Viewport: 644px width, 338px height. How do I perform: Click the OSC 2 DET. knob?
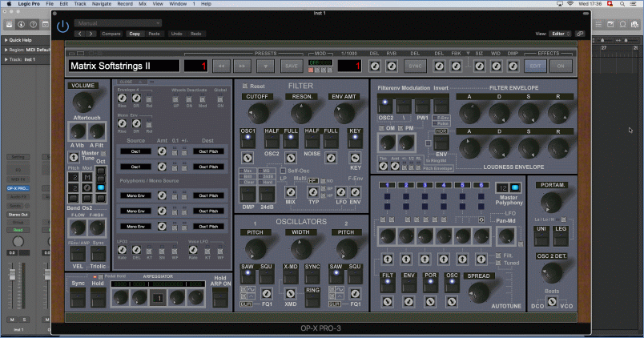[551, 272]
